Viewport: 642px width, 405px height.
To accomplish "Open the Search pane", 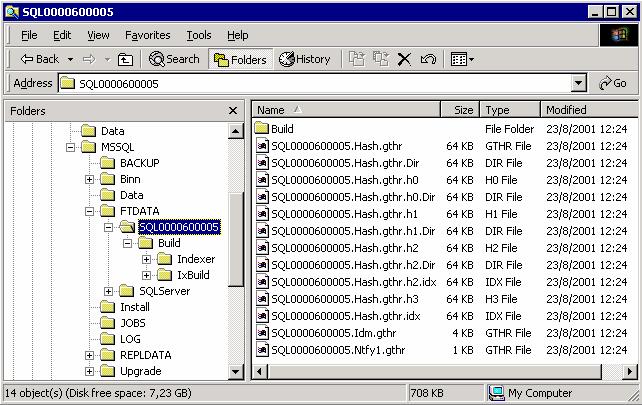I will tap(174, 59).
